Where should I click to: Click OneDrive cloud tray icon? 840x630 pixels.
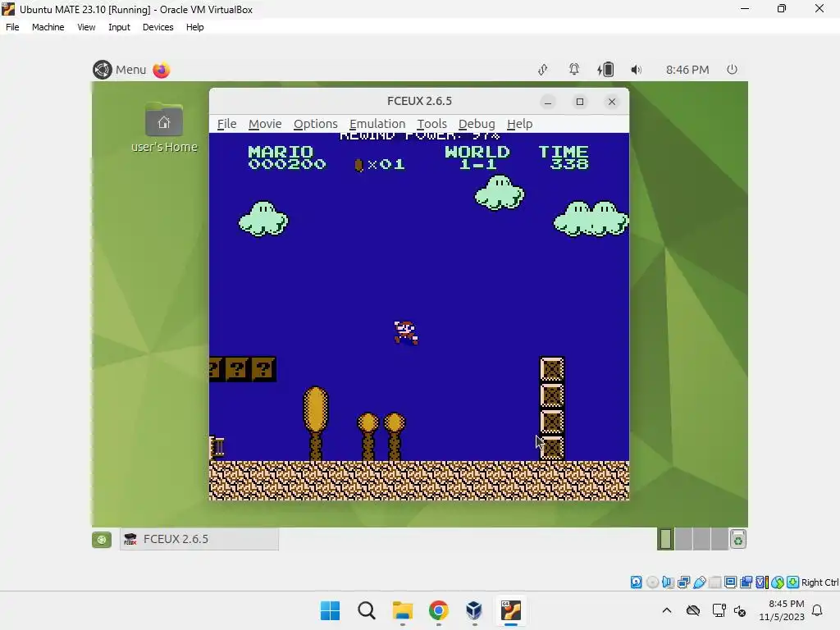pyautogui.click(x=693, y=610)
